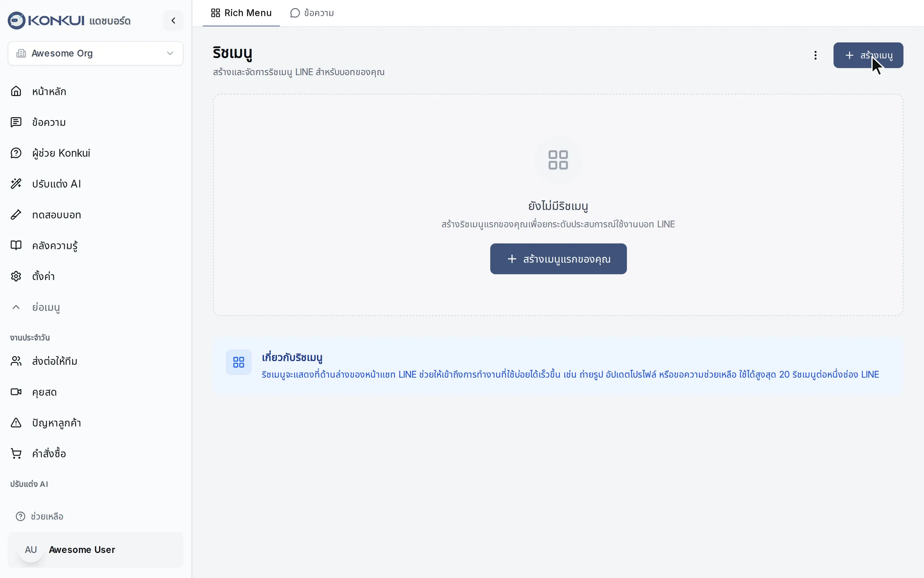The width and height of the screenshot is (924, 578).
Task: Open the ช่วยเหลือ help link
Action: coord(39,516)
